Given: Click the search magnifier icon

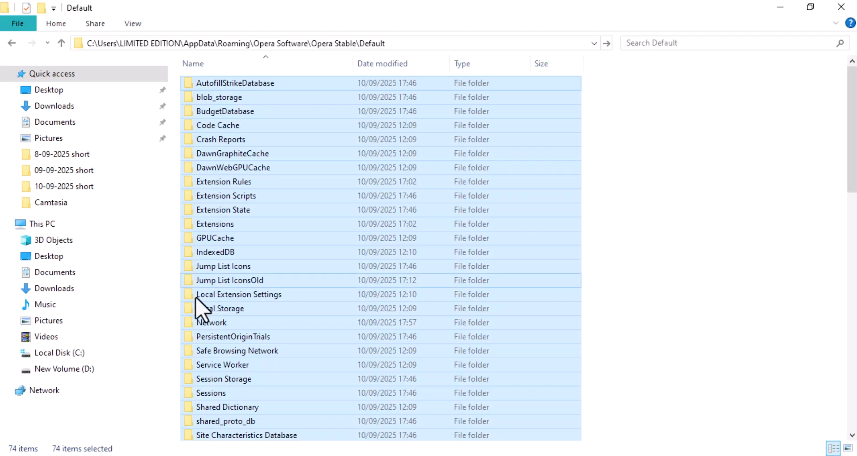Looking at the screenshot, I should point(839,43).
